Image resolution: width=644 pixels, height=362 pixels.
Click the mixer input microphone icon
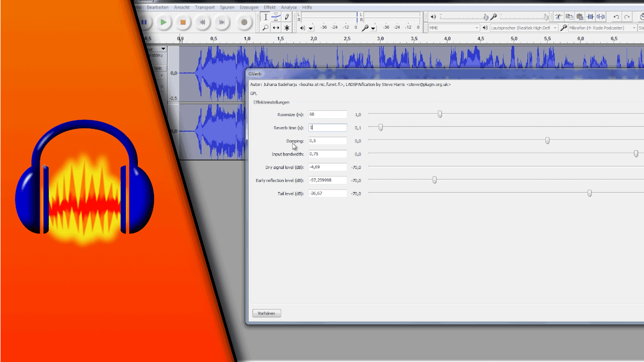[x=494, y=17]
